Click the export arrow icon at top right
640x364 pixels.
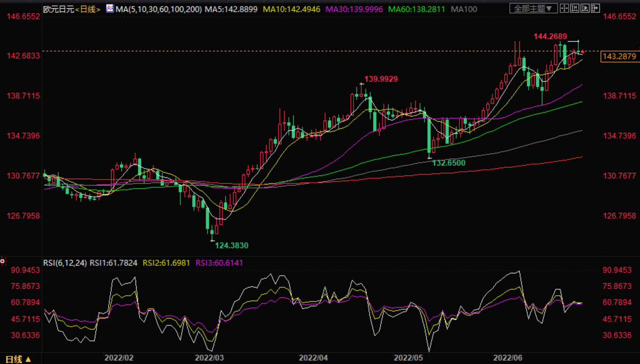click(x=595, y=8)
